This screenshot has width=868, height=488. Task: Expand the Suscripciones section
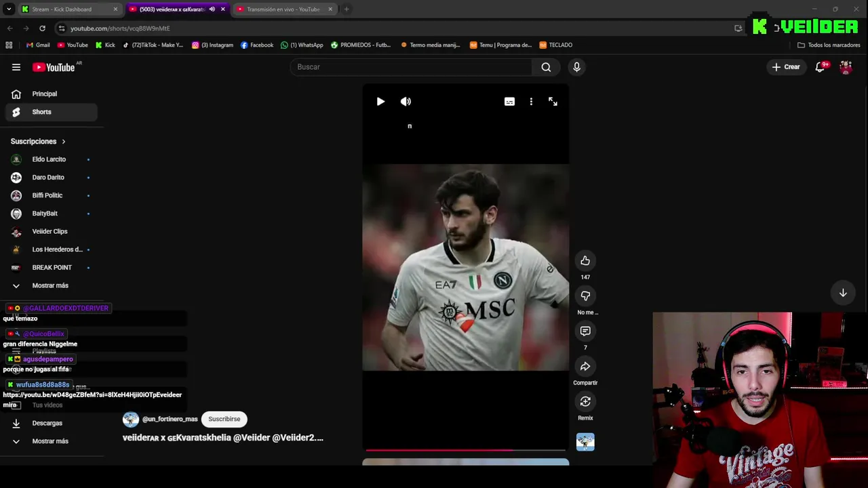tap(38, 142)
